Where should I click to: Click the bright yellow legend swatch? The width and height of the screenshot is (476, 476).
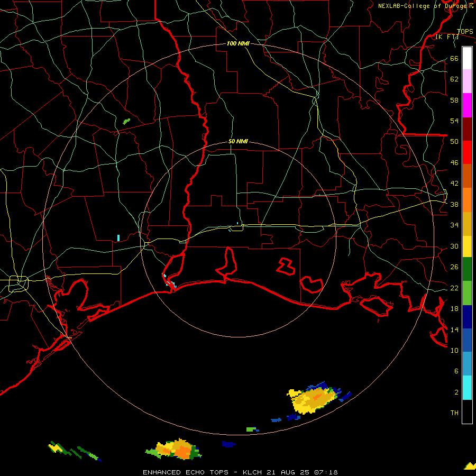[467, 246]
